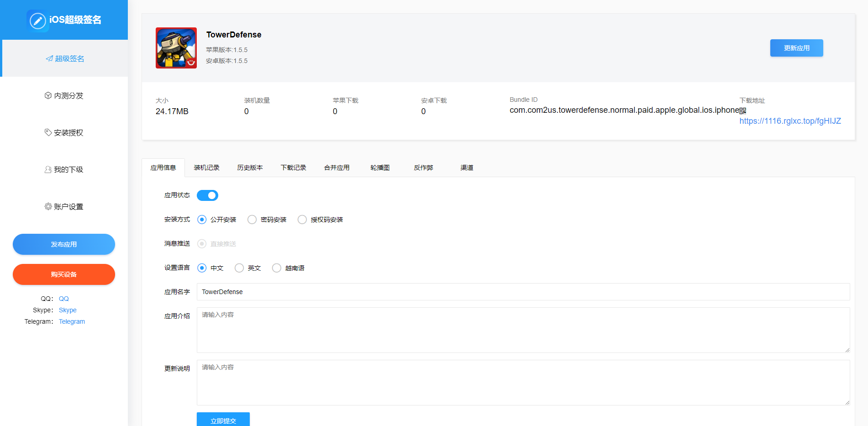
Task: Click the 更新说明 text area
Action: pyautogui.click(x=523, y=383)
